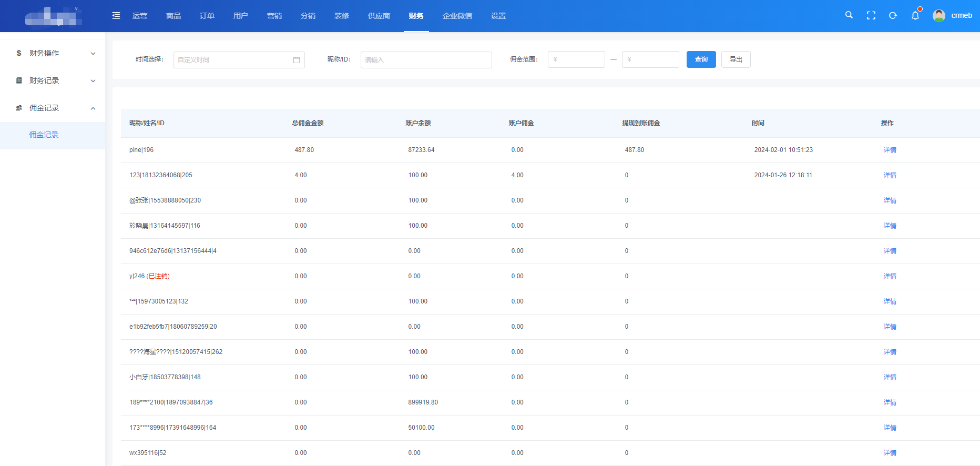Collapse the 佣金记录 menu chevron
Screen dimensions: 980x466
click(93, 108)
